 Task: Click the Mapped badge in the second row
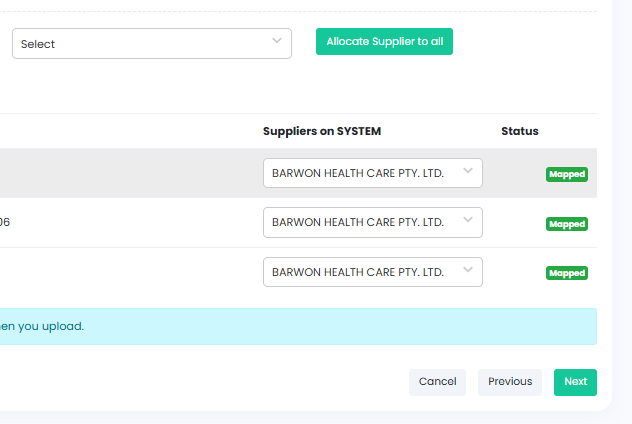click(566, 224)
